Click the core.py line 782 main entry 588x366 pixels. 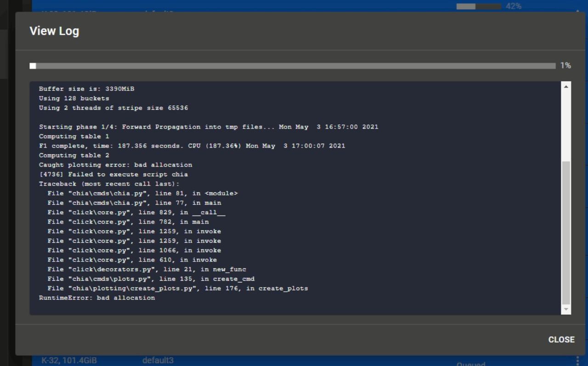coord(128,222)
